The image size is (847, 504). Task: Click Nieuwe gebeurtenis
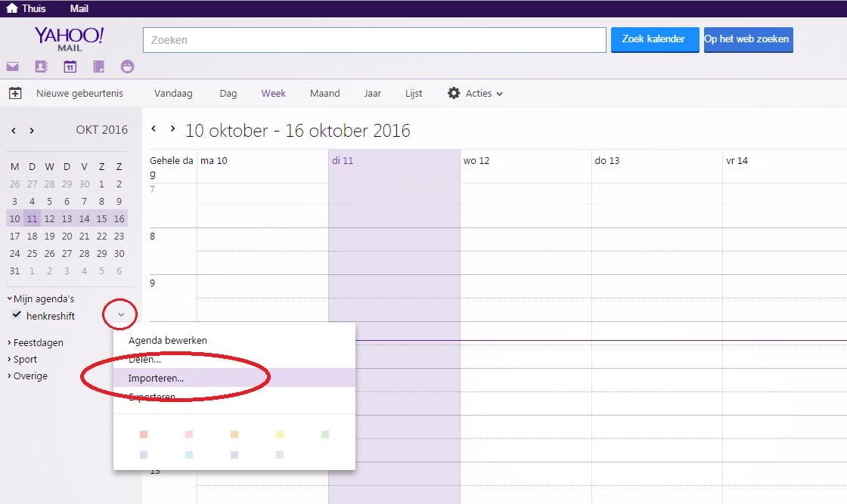pos(79,94)
